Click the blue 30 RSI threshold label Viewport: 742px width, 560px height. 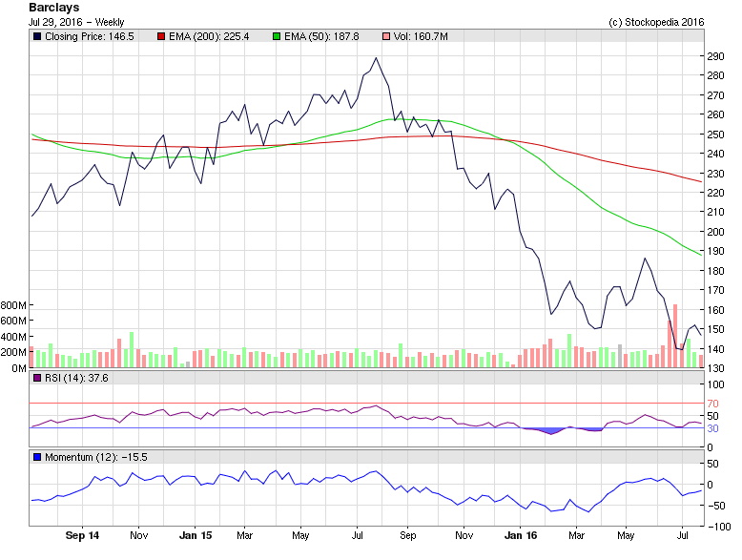click(712, 428)
